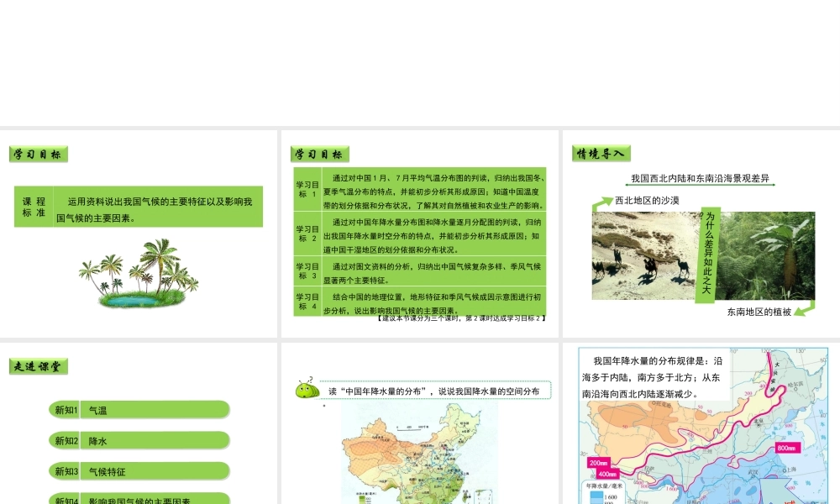
Task: Click the heading 我国西北内陆和东南沿海景观差异
Action: (701, 178)
